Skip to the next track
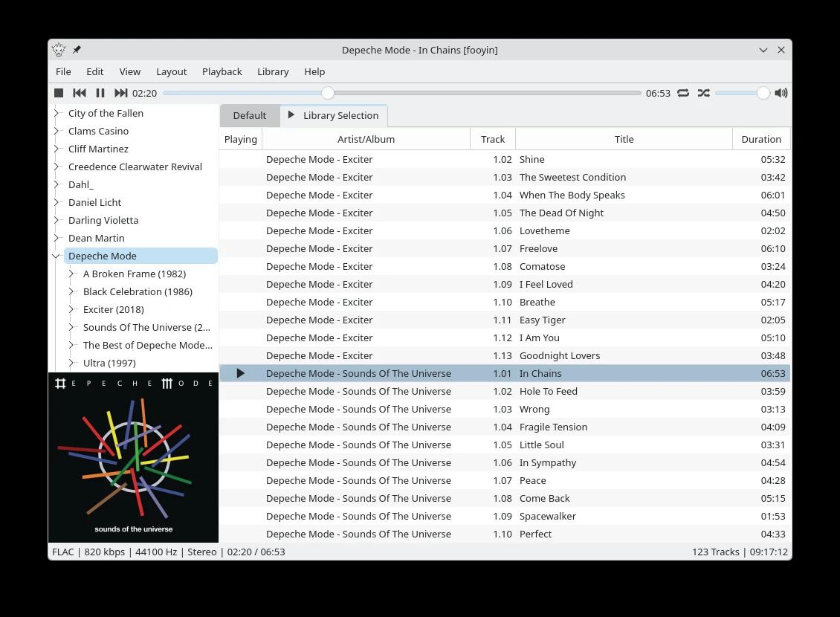Viewport: 840px width, 617px height. (121, 93)
